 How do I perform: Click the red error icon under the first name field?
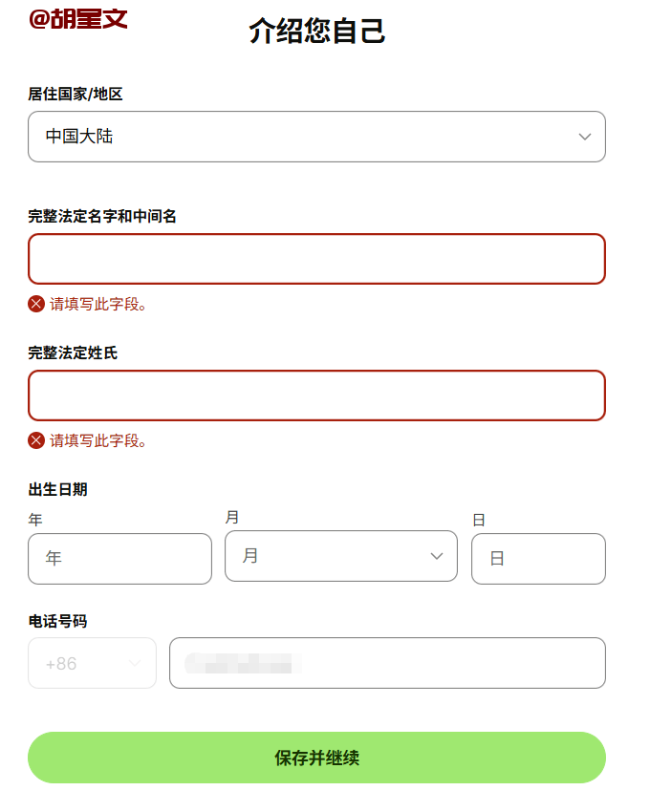[36, 304]
